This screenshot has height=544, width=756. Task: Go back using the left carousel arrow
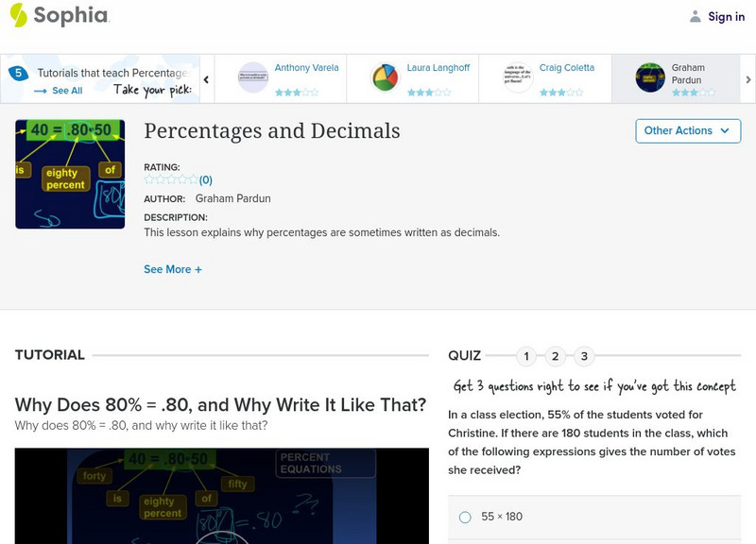pos(204,80)
